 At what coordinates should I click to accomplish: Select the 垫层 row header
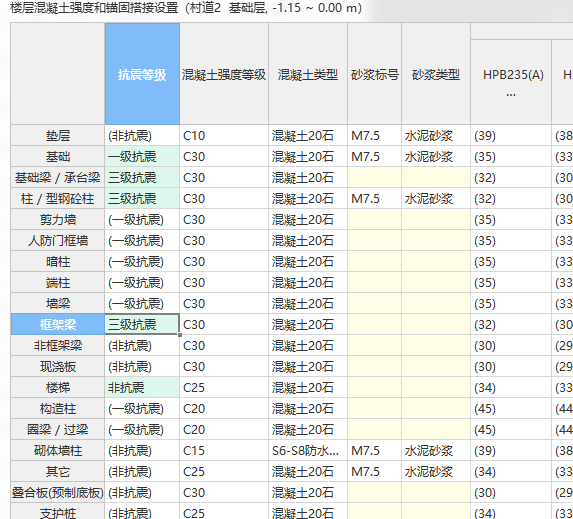coord(58,136)
